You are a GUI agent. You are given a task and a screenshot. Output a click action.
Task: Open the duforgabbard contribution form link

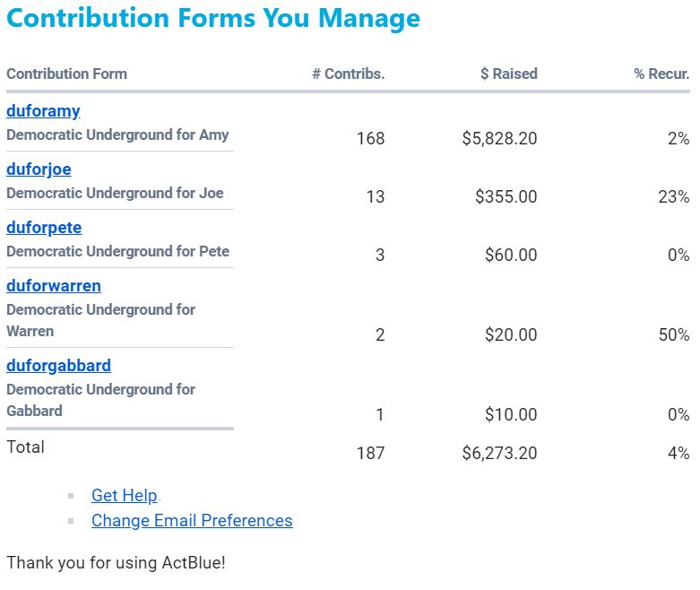click(58, 366)
